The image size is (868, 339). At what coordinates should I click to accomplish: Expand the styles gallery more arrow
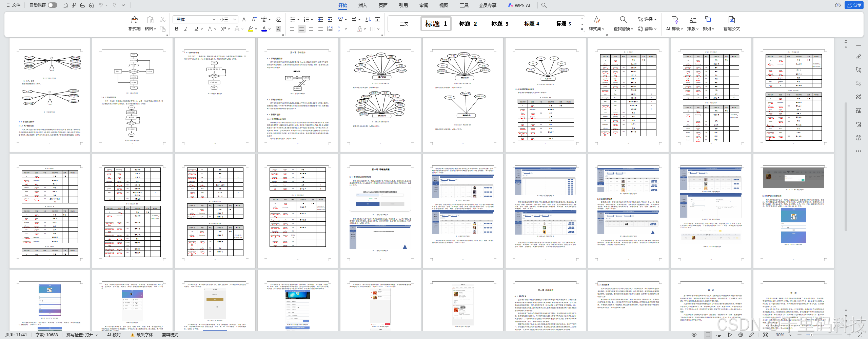pyautogui.click(x=582, y=29)
